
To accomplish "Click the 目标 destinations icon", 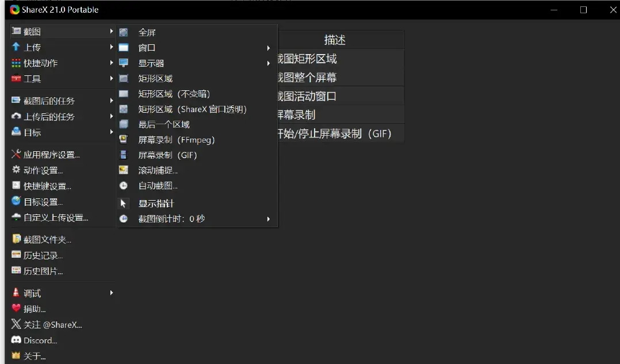I will [x=16, y=132].
